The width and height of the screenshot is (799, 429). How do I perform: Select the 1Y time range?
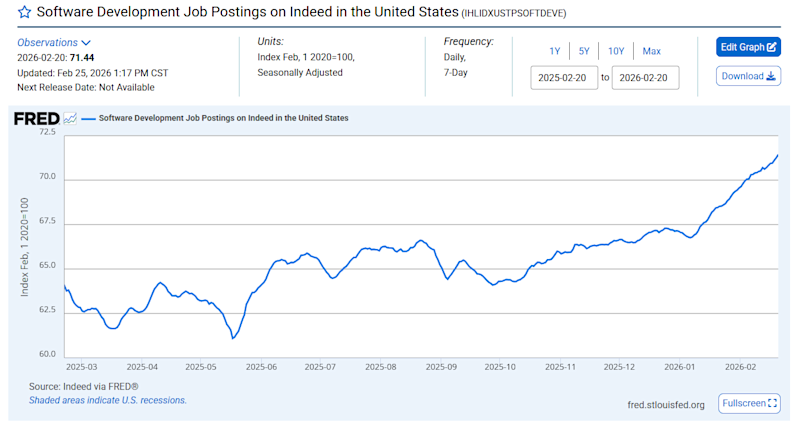tap(554, 51)
